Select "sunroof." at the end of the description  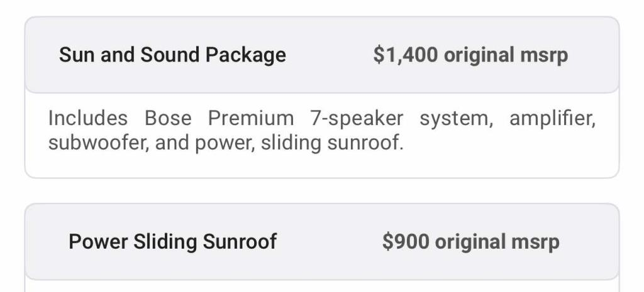click(x=365, y=143)
